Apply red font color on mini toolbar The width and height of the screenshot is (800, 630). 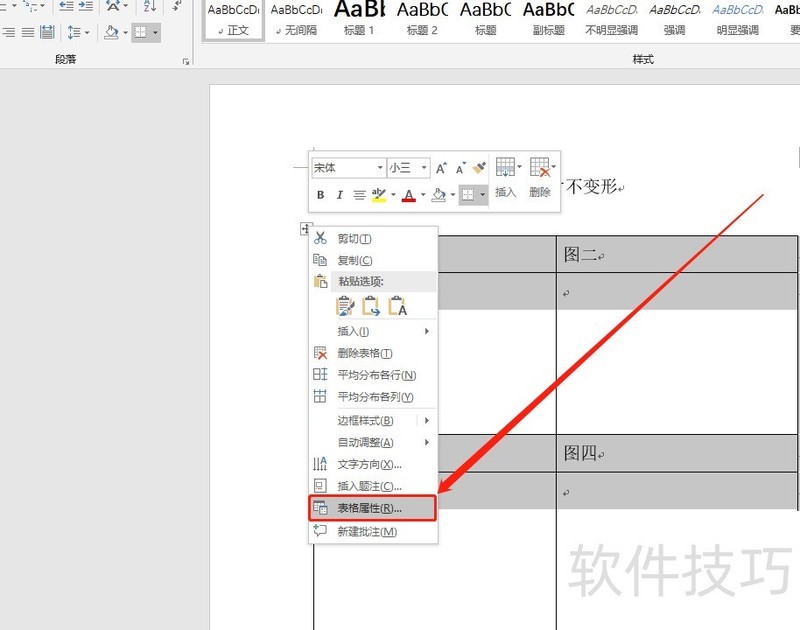(x=409, y=195)
